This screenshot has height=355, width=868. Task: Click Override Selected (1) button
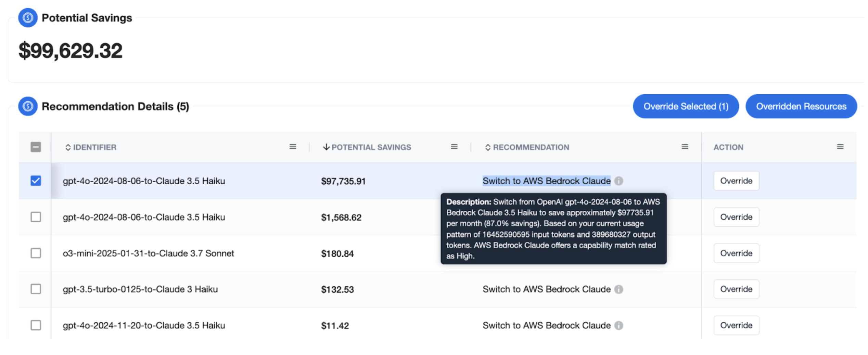686,106
